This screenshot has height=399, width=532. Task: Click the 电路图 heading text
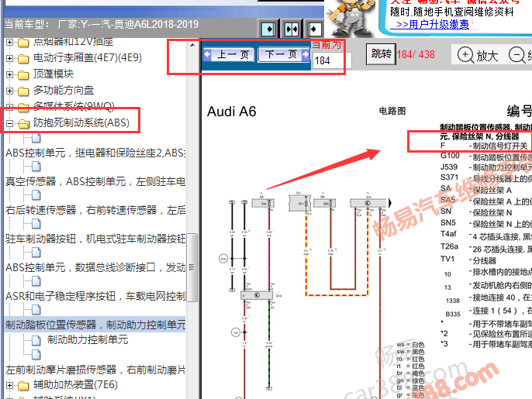(392, 111)
